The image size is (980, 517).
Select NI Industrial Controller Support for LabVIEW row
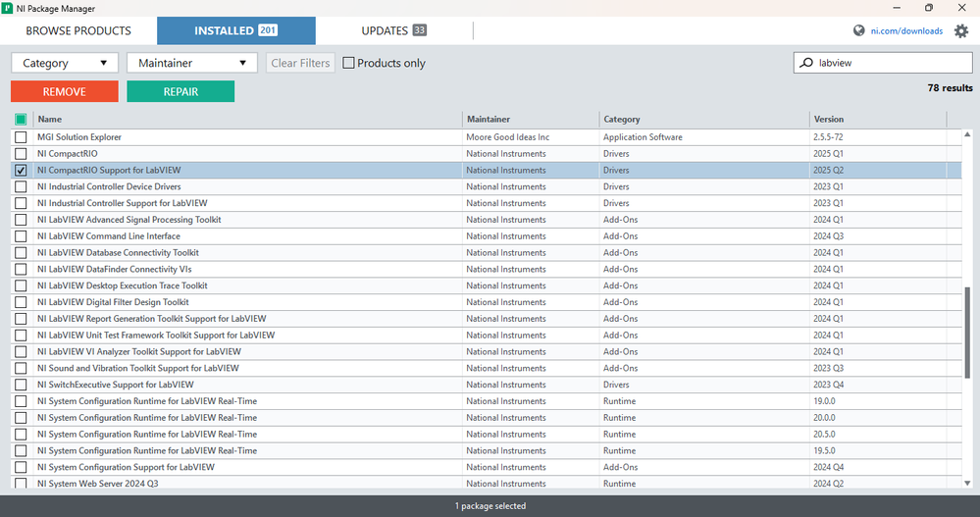pyautogui.click(x=487, y=203)
